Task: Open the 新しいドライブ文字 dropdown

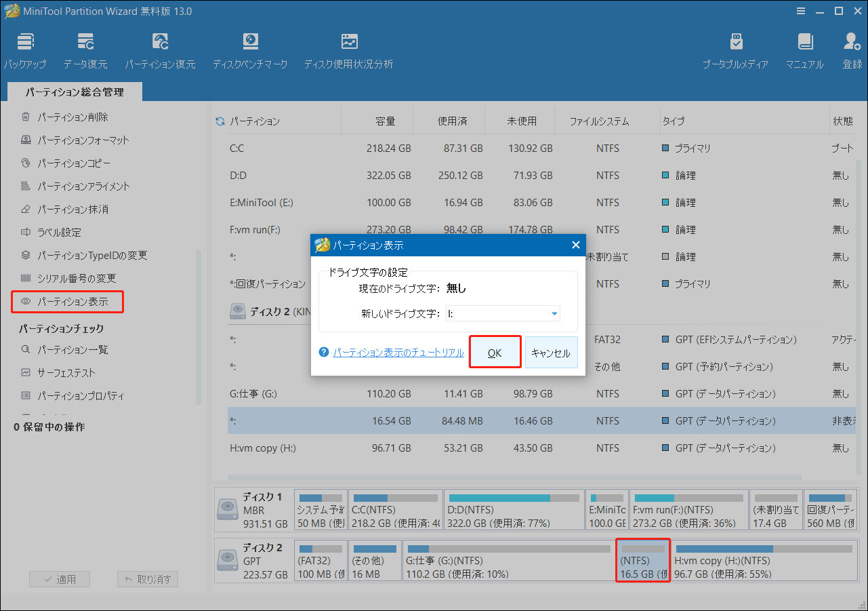Action: (555, 313)
